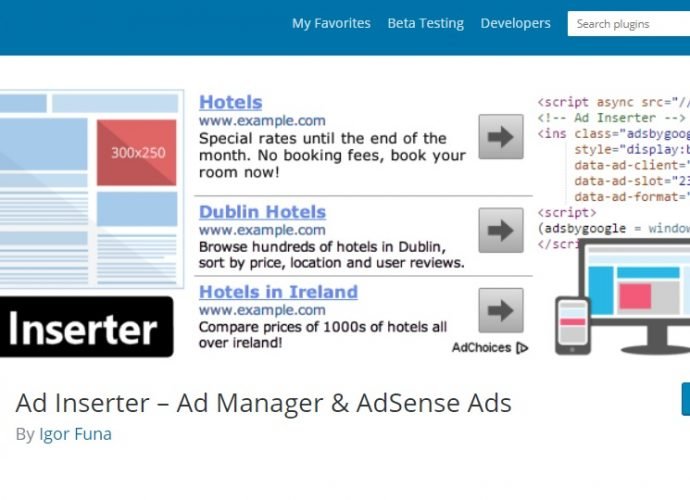Focus the Search plugins field
The image size is (690, 500).
629,24
